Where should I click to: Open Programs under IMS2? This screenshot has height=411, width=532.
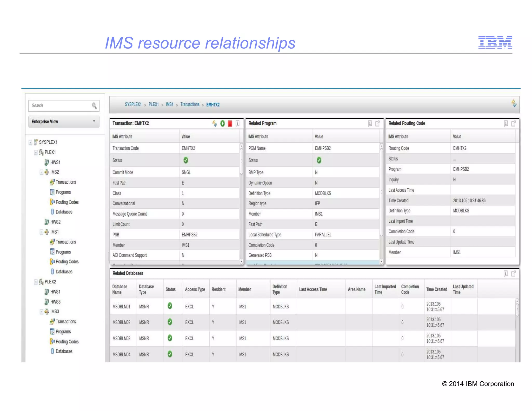coord(60,192)
